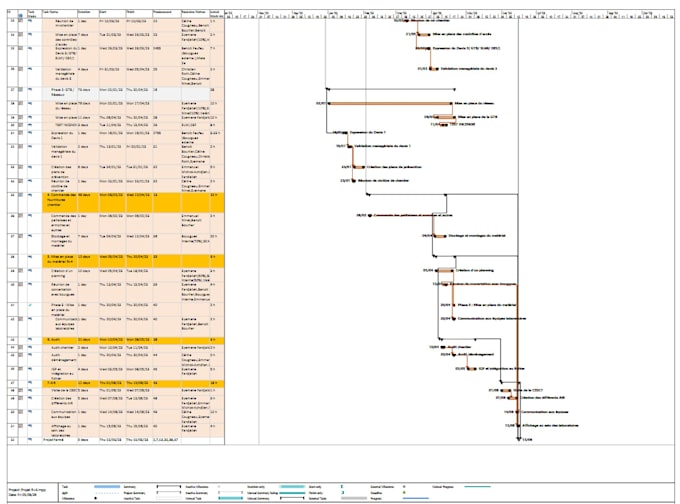Screen dimensions: 680x504
Task: Select predecessors cell of Projet fermé row
Action: coord(167,440)
